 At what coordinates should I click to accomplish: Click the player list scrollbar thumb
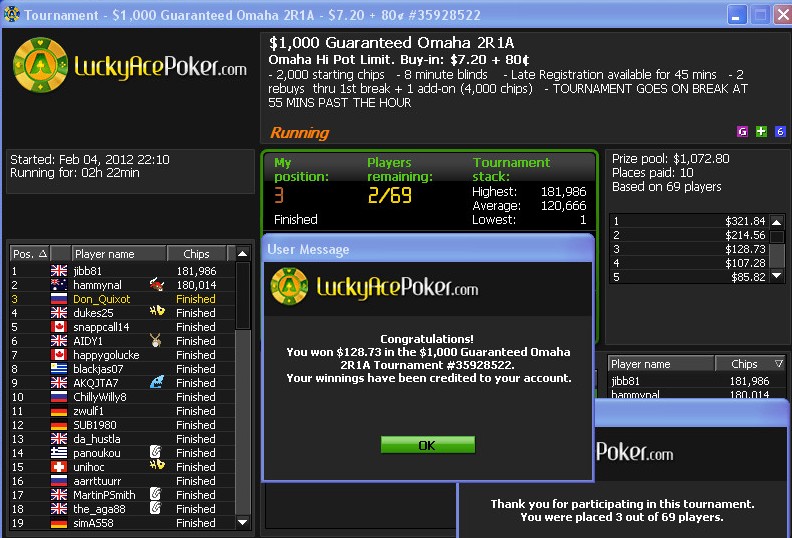(x=243, y=296)
